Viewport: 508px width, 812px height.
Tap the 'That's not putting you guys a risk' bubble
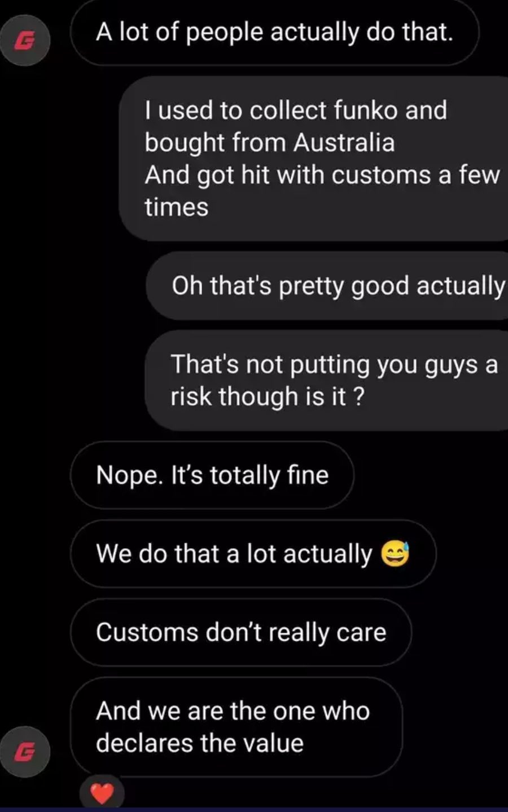tap(327, 381)
